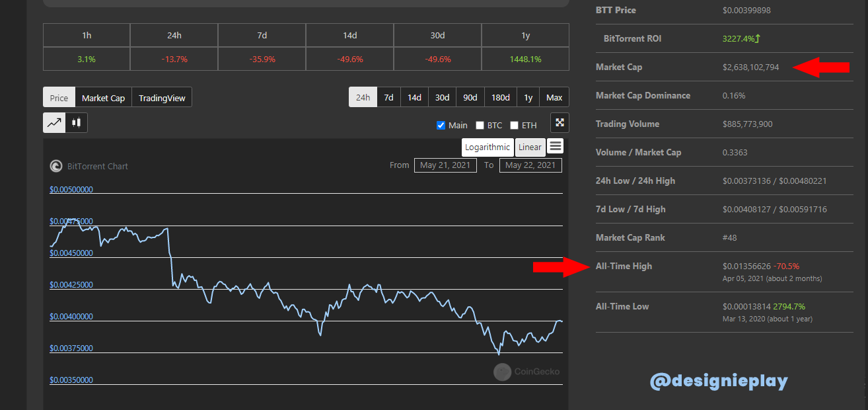Click the 24h Low / 24h High values
Screen dimensions: 868x410
[775, 181]
